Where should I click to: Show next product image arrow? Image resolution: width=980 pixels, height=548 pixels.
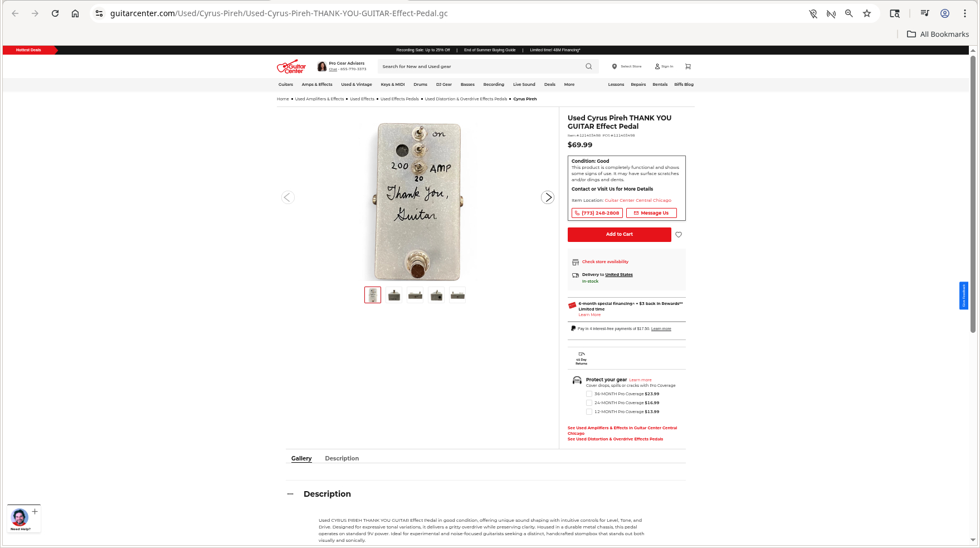click(x=548, y=197)
